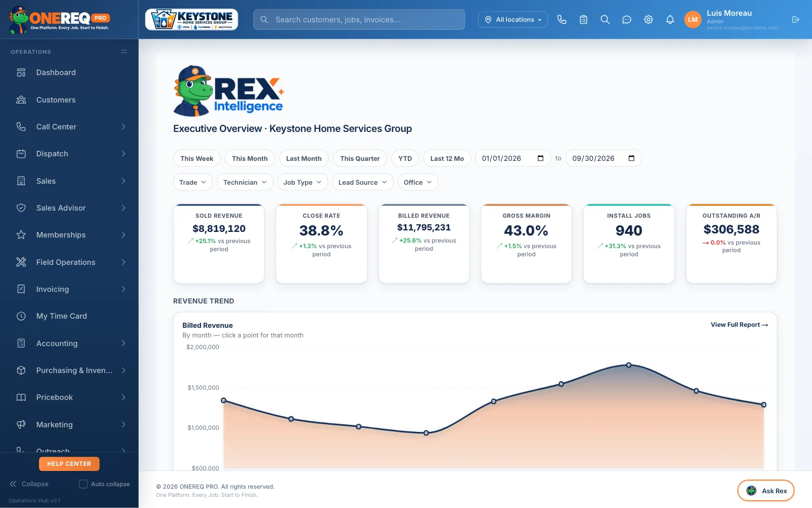812x508 pixels.
Task: Click the Memberships star icon
Action: (x=21, y=235)
